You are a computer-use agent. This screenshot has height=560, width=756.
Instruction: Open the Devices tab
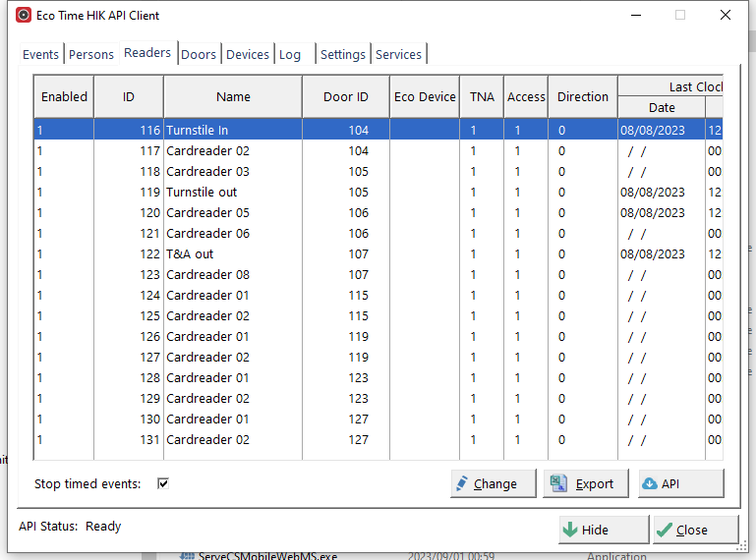(x=248, y=55)
